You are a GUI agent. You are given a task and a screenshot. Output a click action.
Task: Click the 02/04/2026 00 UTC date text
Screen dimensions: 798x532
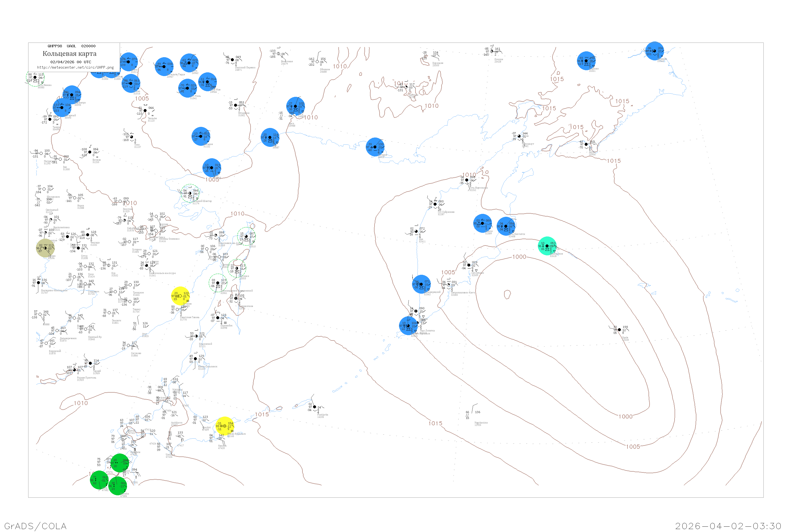[70, 62]
